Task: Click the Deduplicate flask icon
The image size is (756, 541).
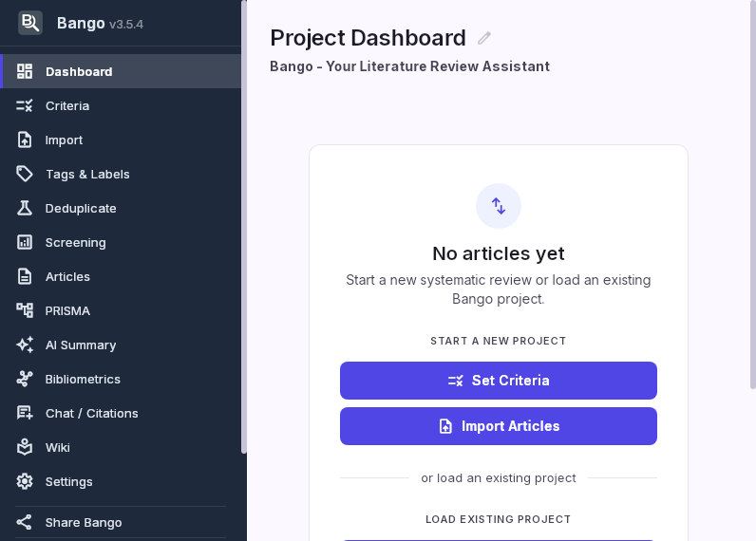Action: (25, 208)
